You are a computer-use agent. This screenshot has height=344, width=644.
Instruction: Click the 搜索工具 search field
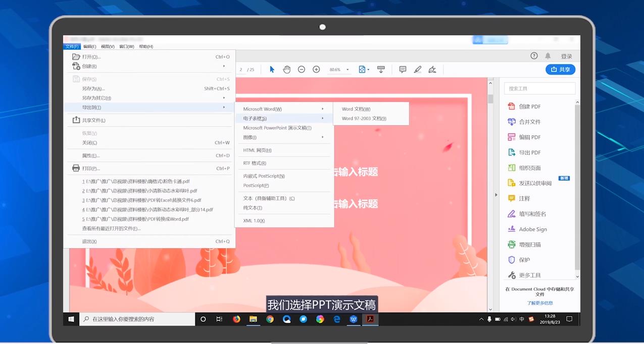(539, 88)
